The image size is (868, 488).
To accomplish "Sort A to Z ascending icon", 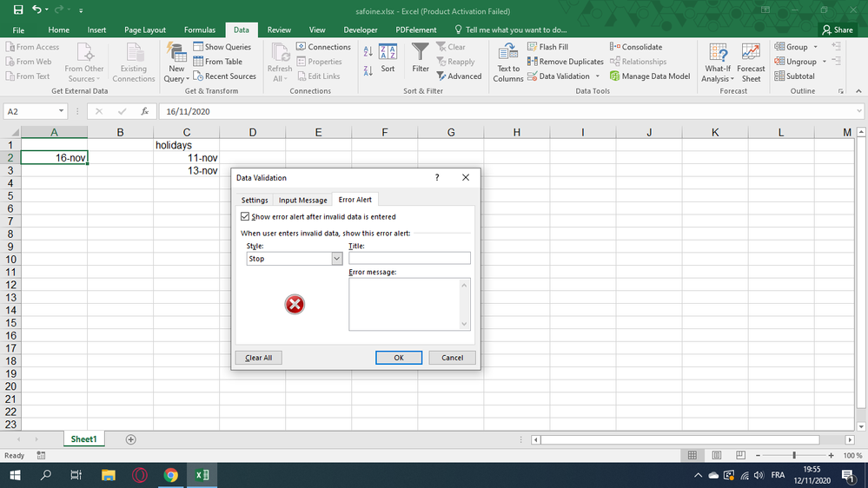I will [368, 52].
